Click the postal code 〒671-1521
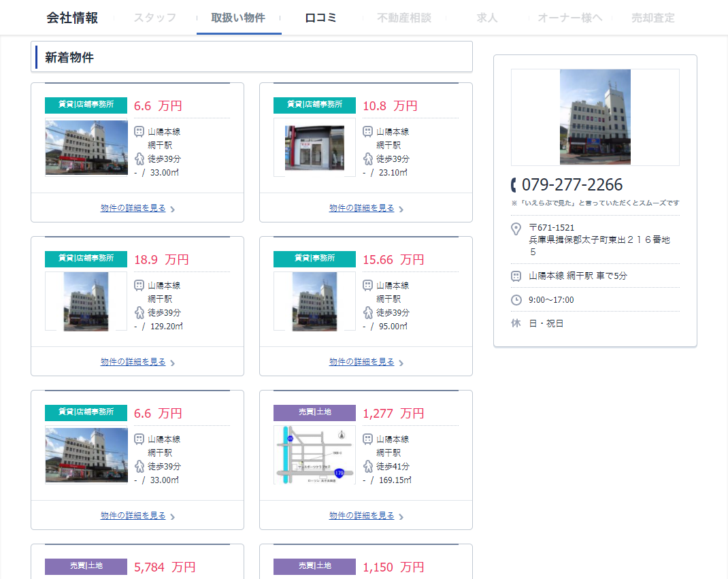The image size is (728, 579). click(x=552, y=227)
